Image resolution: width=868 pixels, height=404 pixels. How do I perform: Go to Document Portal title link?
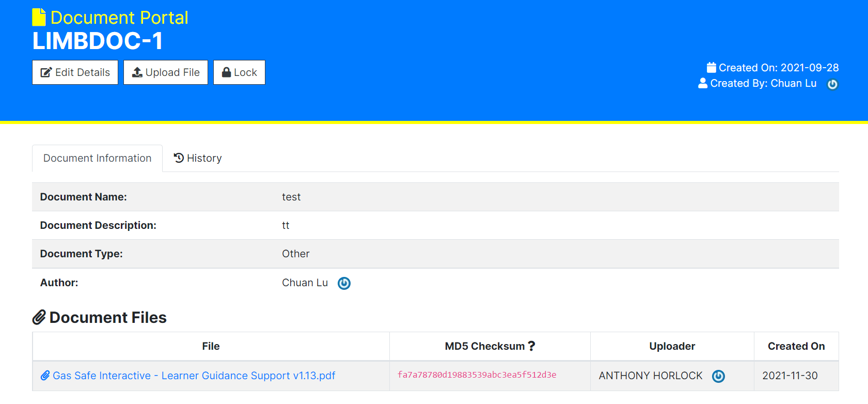119,18
